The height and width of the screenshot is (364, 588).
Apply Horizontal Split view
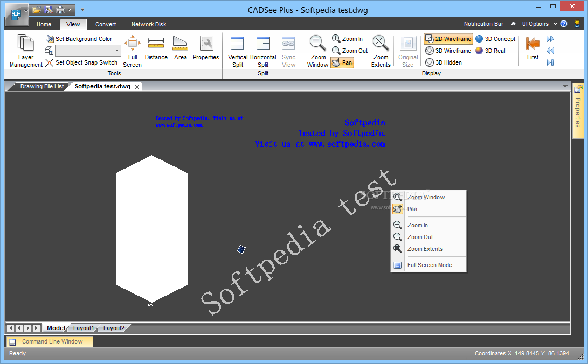point(263,51)
